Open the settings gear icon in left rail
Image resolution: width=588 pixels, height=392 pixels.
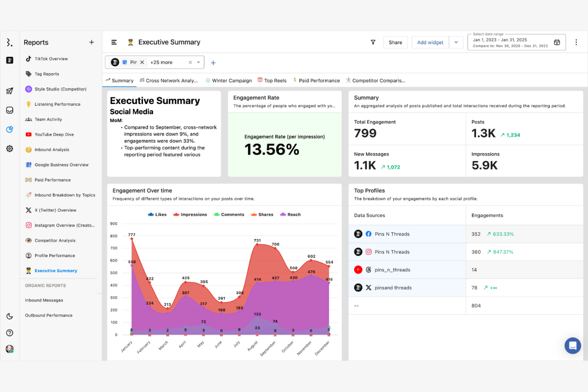pos(10,149)
